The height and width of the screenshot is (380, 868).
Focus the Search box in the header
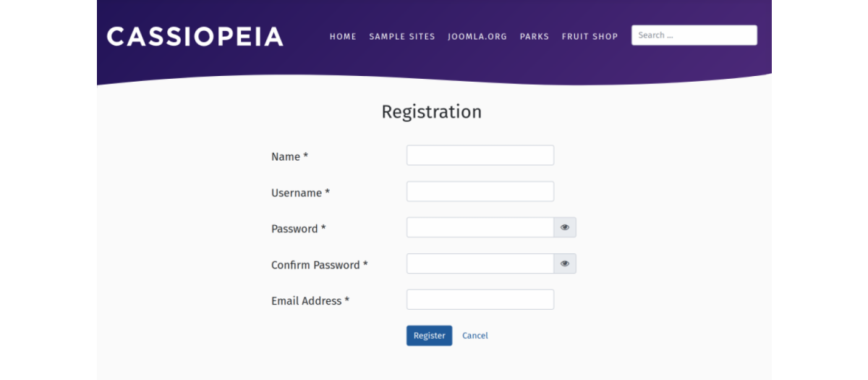[694, 35]
